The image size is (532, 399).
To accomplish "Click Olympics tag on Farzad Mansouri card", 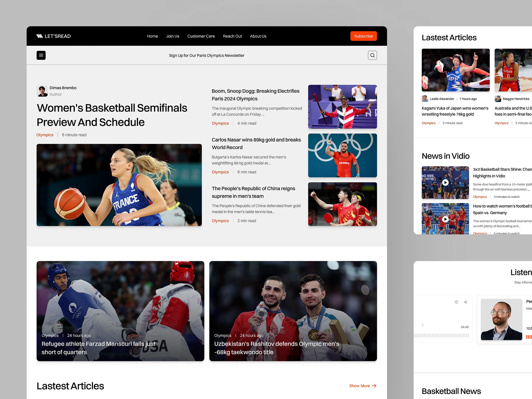I will 50,336.
